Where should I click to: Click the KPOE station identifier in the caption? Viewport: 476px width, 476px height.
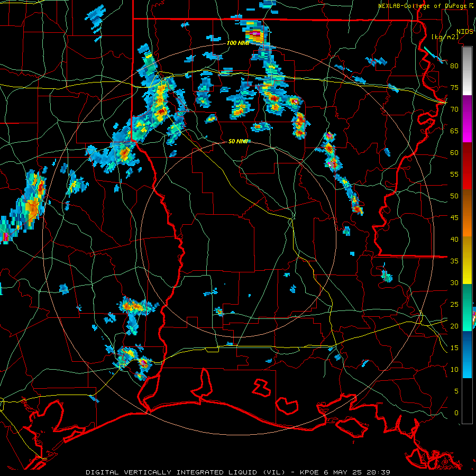coord(309,472)
